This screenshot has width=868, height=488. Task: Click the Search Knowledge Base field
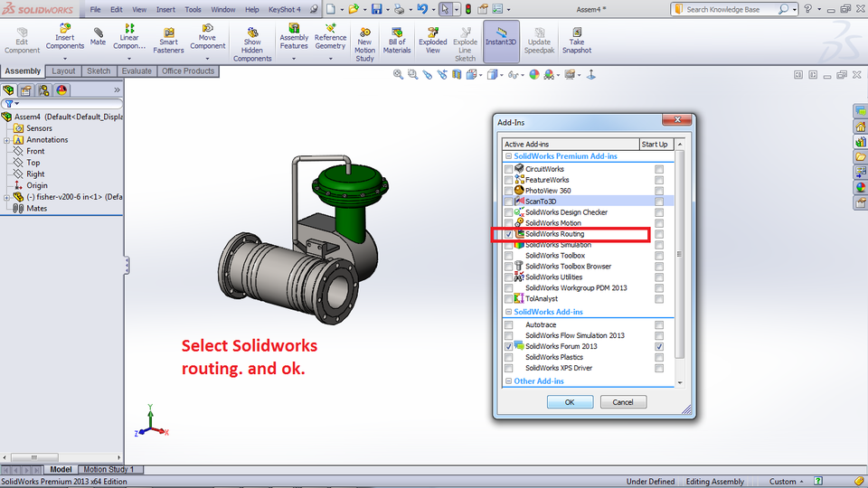pyautogui.click(x=729, y=9)
